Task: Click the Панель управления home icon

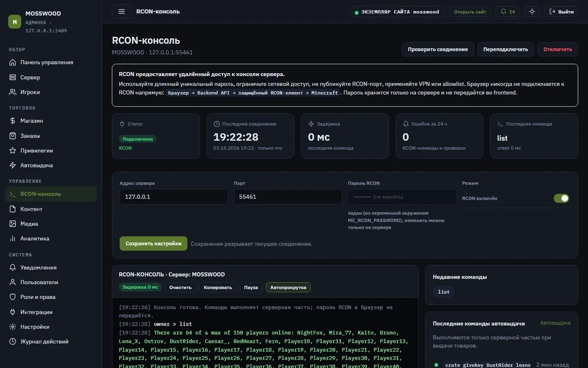Action: click(x=13, y=62)
